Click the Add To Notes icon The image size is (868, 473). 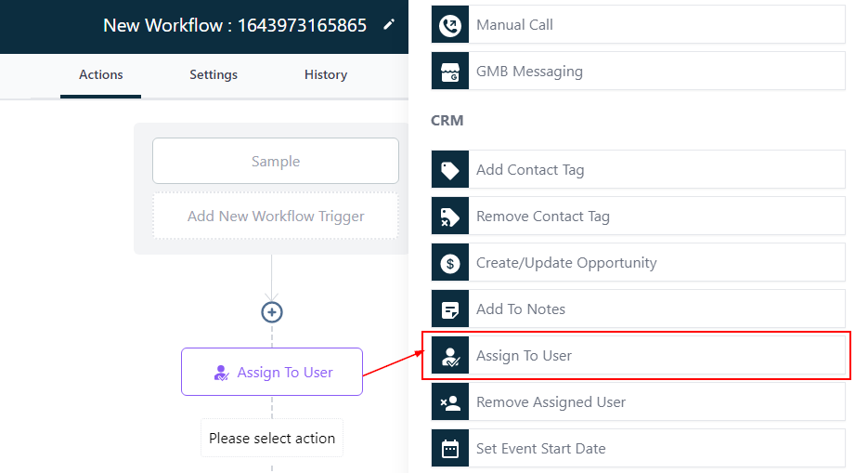(x=450, y=309)
